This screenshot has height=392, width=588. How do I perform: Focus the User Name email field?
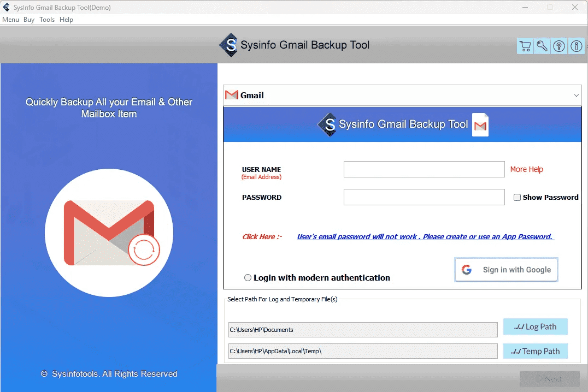click(424, 169)
